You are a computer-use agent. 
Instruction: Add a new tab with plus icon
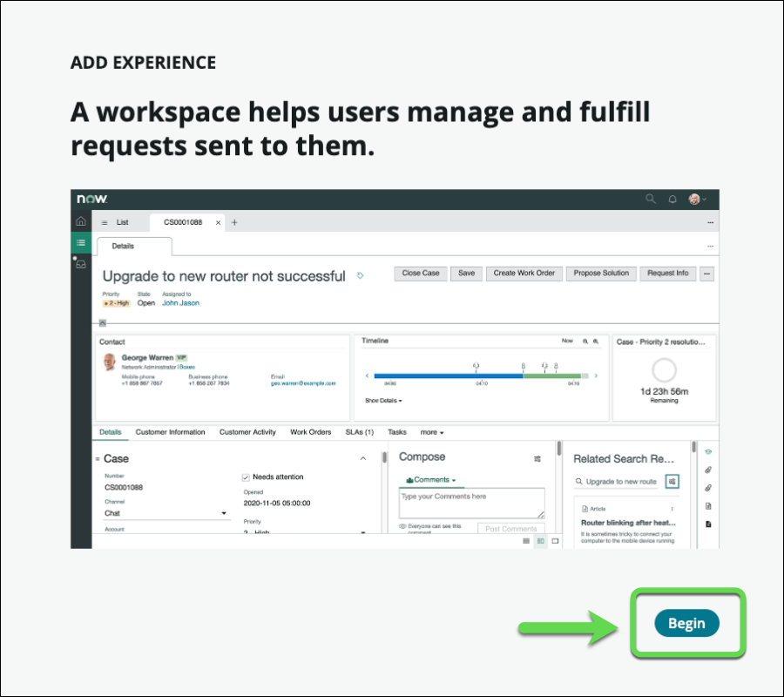[x=234, y=222]
